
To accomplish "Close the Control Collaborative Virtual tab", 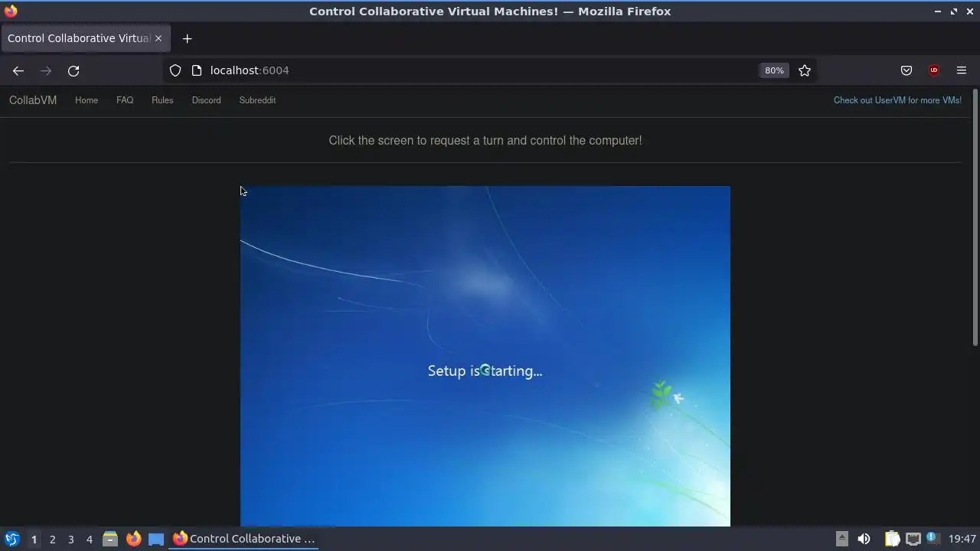I will pyautogui.click(x=158, y=38).
